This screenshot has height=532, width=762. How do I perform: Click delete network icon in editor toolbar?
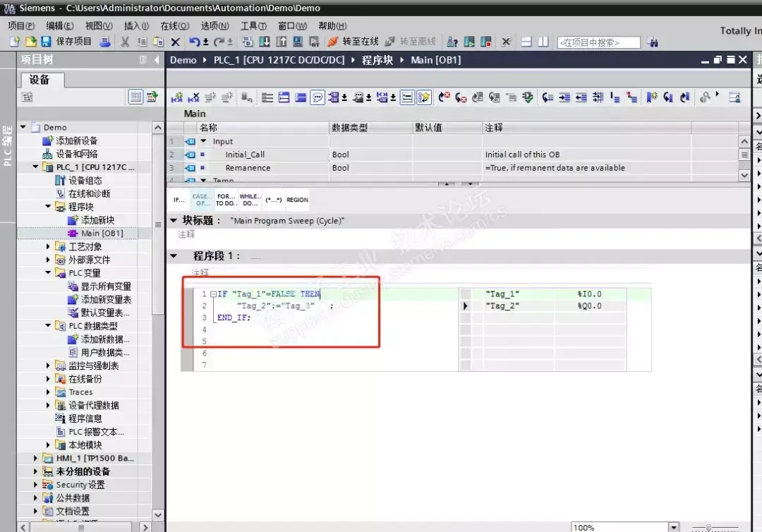(x=193, y=97)
